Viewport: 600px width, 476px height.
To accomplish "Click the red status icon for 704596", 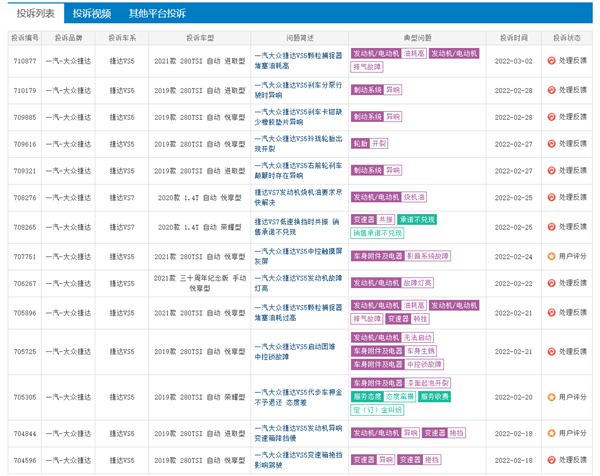I will tap(551, 460).
